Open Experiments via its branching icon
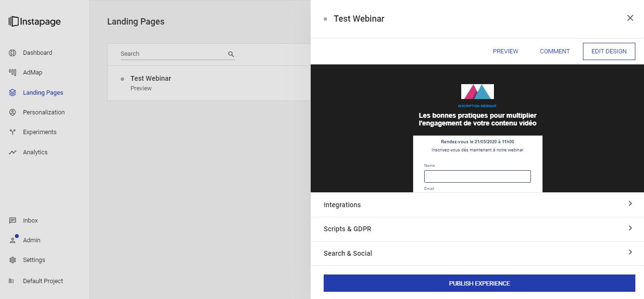Image resolution: width=644 pixels, height=299 pixels. [13, 132]
